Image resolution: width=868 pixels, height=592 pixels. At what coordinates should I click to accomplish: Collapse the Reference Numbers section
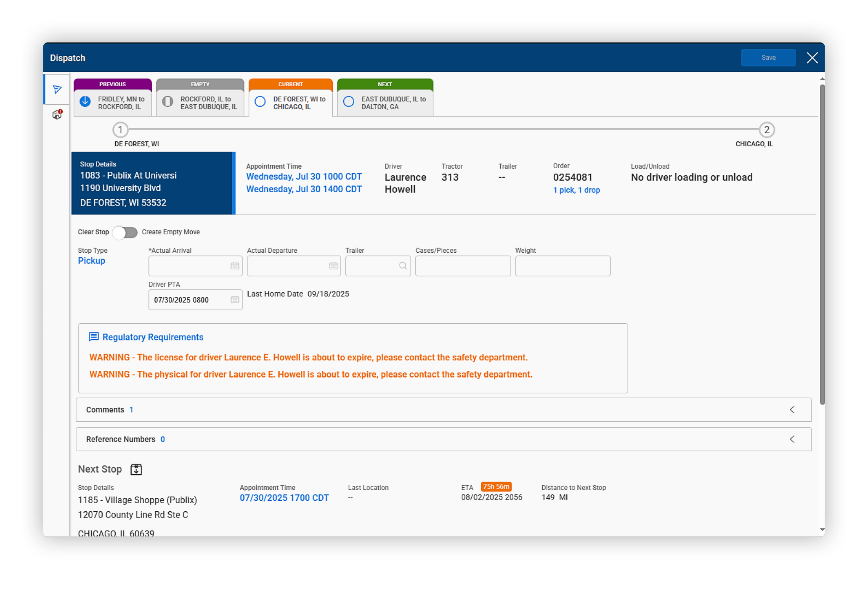[793, 439]
